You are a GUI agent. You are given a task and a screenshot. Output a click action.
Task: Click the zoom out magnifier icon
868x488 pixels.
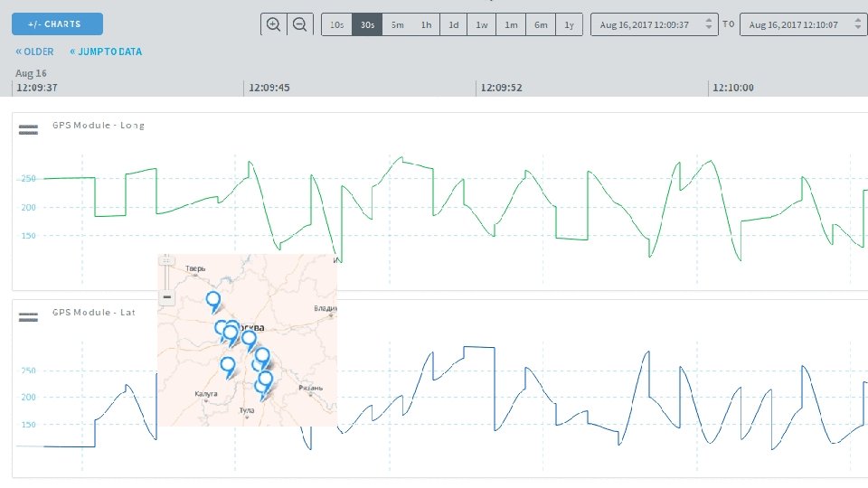tap(299, 24)
